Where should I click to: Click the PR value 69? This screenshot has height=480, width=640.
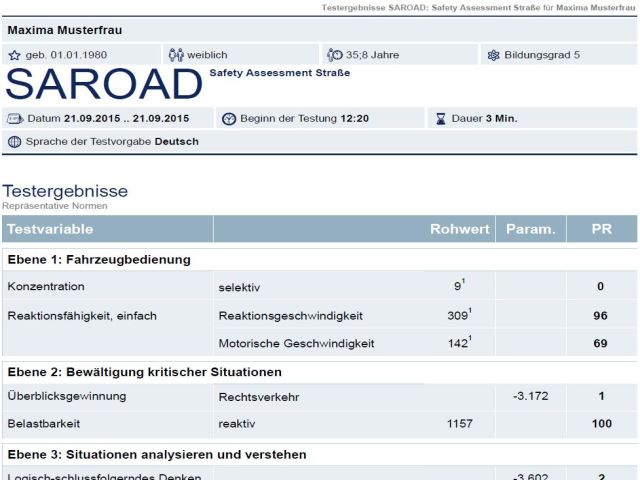600,344
